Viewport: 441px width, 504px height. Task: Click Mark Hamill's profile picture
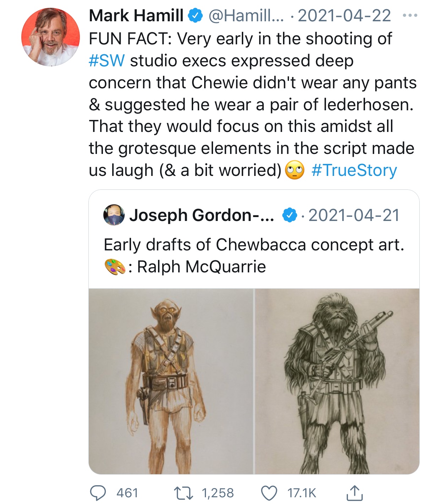tap(50, 37)
